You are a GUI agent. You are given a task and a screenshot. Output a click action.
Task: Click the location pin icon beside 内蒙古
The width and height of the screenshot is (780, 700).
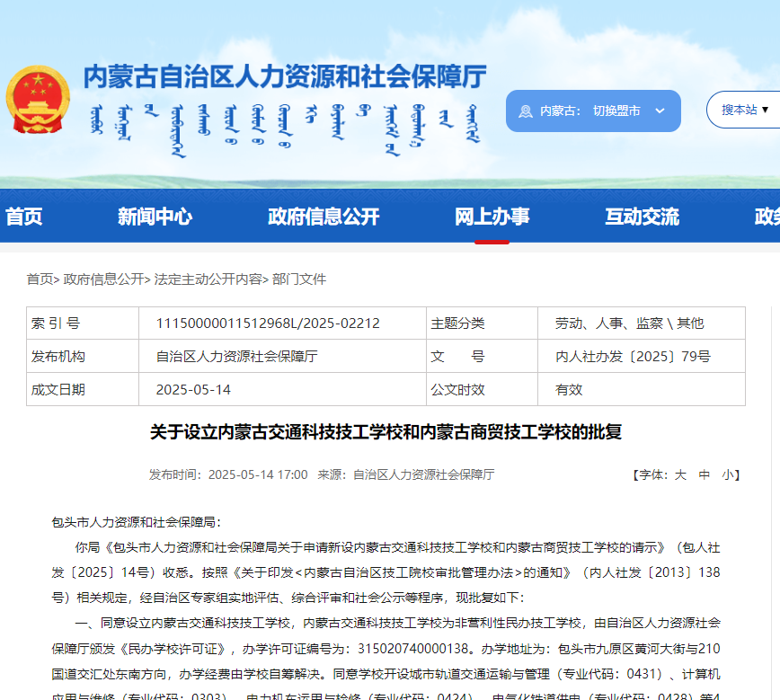(527, 111)
